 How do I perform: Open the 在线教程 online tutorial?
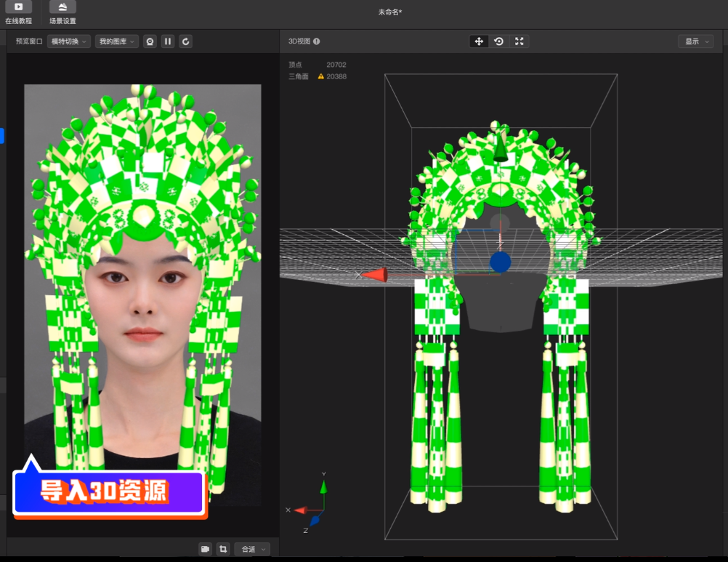tap(18, 12)
